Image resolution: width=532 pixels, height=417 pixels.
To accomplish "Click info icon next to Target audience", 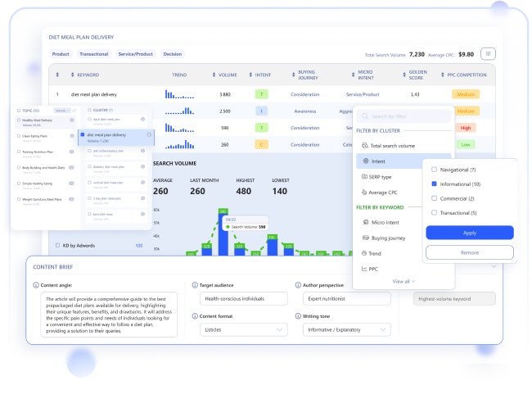I will (x=195, y=285).
